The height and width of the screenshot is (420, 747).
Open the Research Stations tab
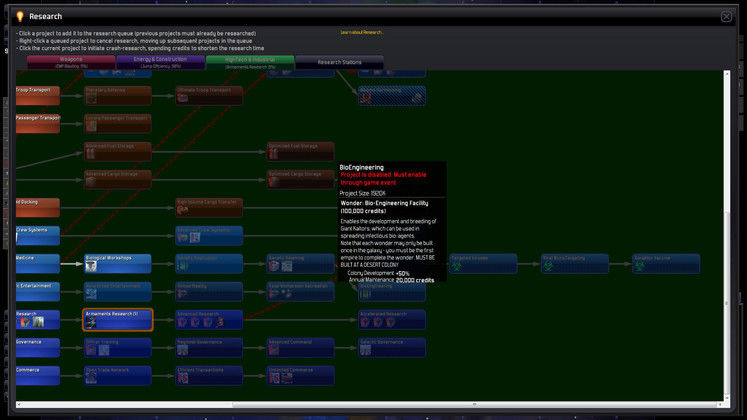(x=339, y=62)
